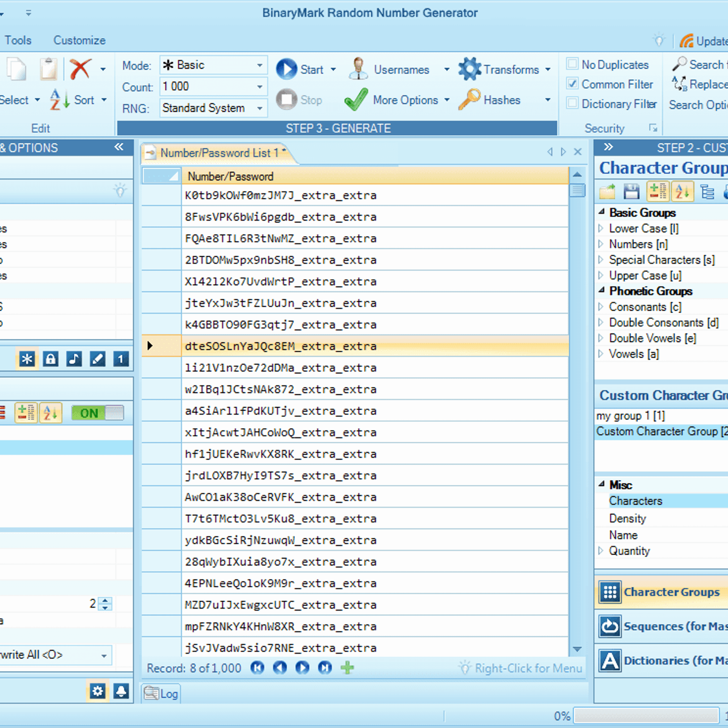Go to next record navigation icon
The width and height of the screenshot is (728, 728).
click(x=302, y=668)
